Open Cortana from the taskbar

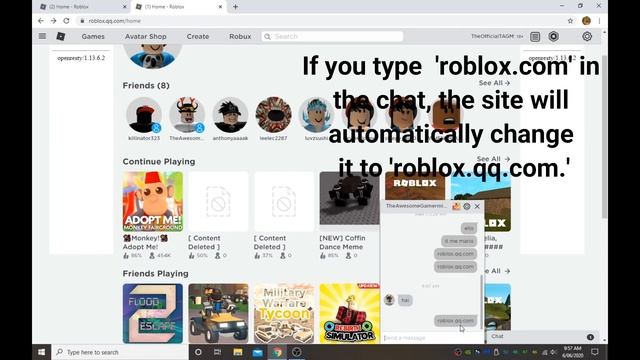click(198, 352)
